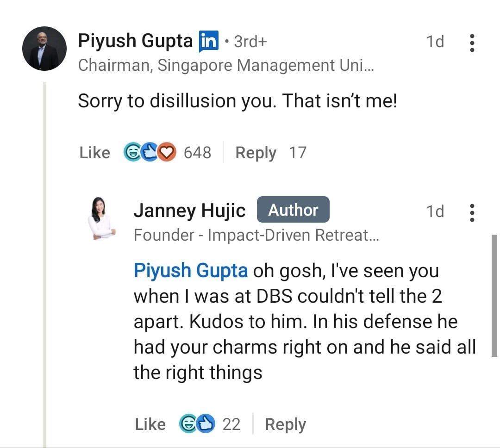Click the thumbs-up reaction icon on Piyush's comment

coord(149,152)
